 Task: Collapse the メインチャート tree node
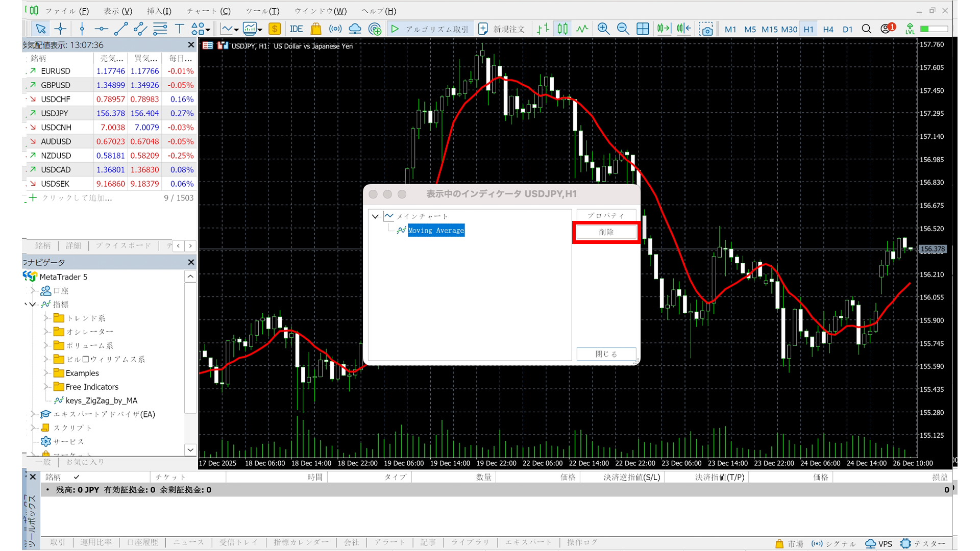(375, 216)
